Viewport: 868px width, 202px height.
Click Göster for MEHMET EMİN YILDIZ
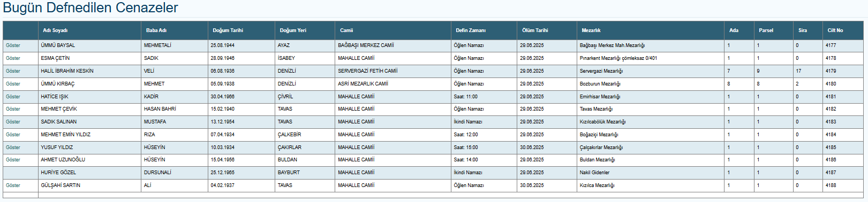point(13,135)
